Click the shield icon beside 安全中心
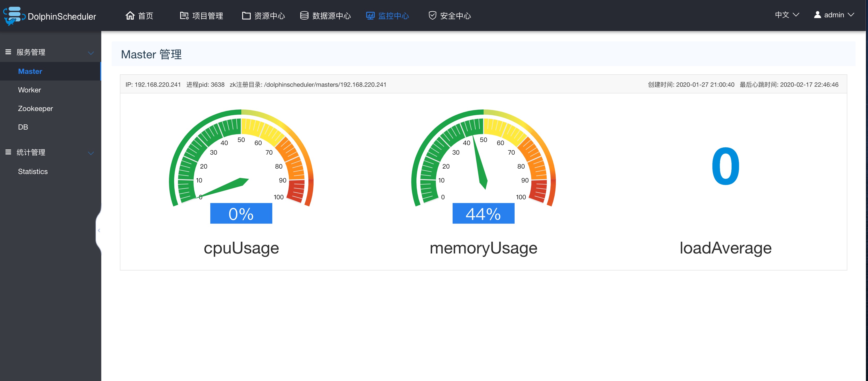The image size is (868, 381). pos(432,15)
